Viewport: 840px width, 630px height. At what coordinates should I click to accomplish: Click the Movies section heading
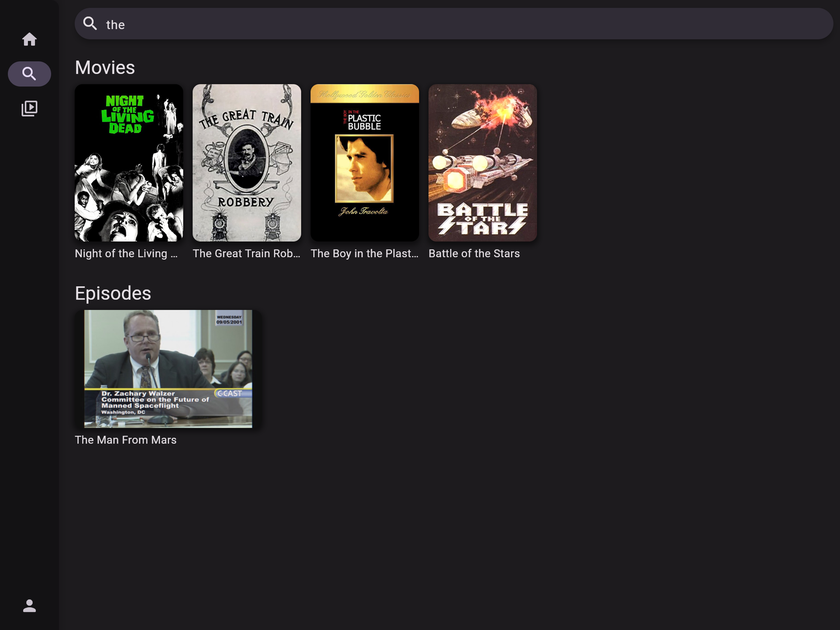click(x=105, y=68)
